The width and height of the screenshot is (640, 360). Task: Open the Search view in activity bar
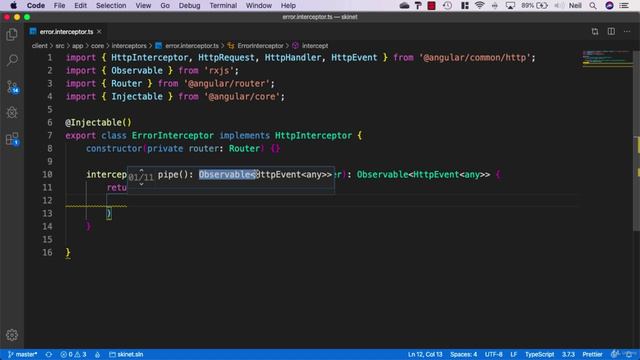pyautogui.click(x=12, y=60)
